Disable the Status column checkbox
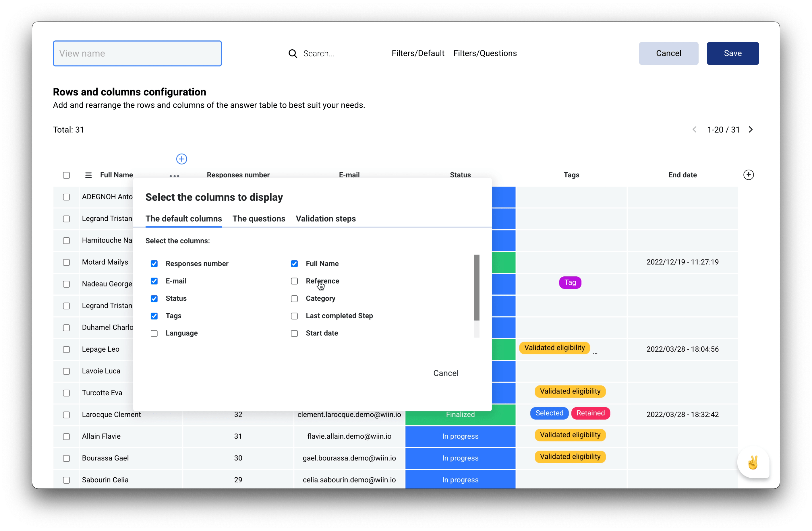Image resolution: width=812 pixels, height=531 pixels. 154,299
